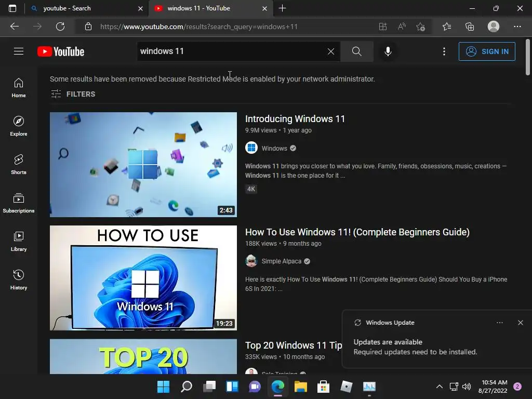The image size is (532, 399).
Task: Click the YouTube logo
Action: 61,51
